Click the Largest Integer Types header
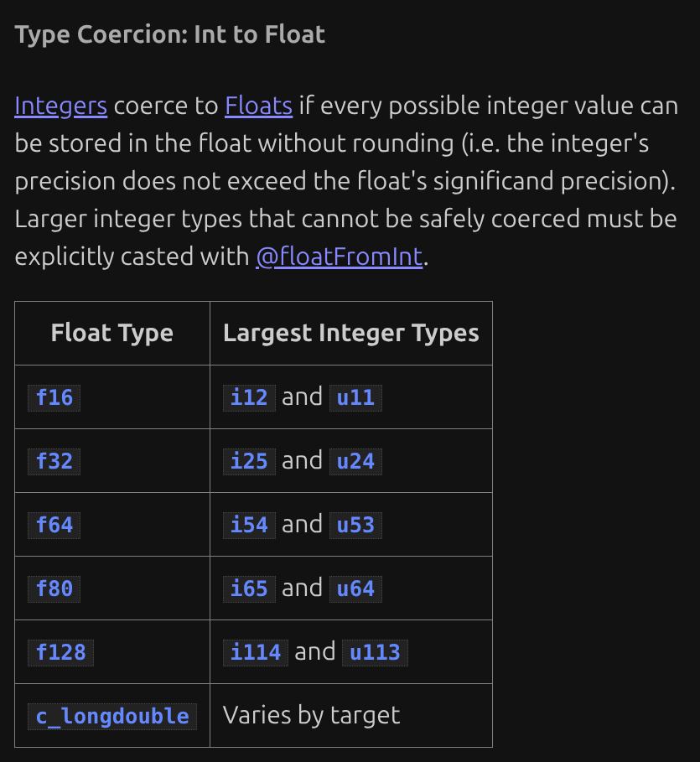Screen dimensions: 700x762 tap(351, 334)
